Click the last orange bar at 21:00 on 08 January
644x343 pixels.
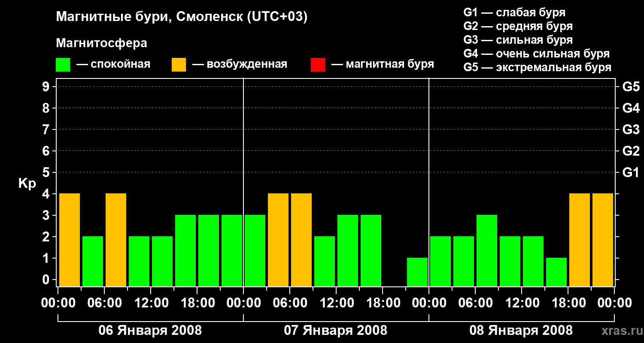click(x=603, y=240)
